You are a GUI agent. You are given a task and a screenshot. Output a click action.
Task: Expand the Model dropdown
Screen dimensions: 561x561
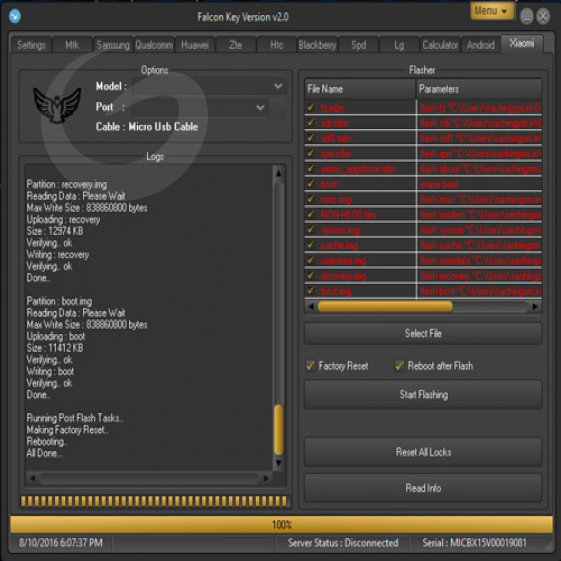pyautogui.click(x=278, y=86)
